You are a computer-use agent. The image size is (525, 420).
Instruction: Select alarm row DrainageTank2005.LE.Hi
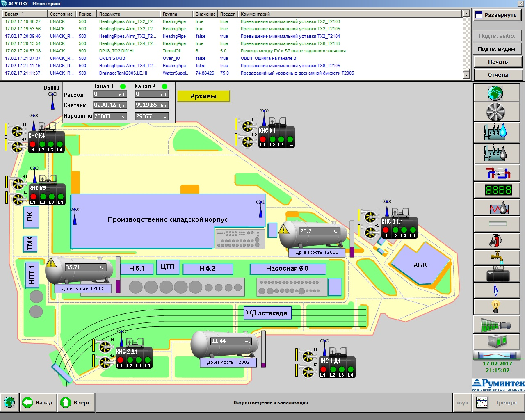pos(232,73)
